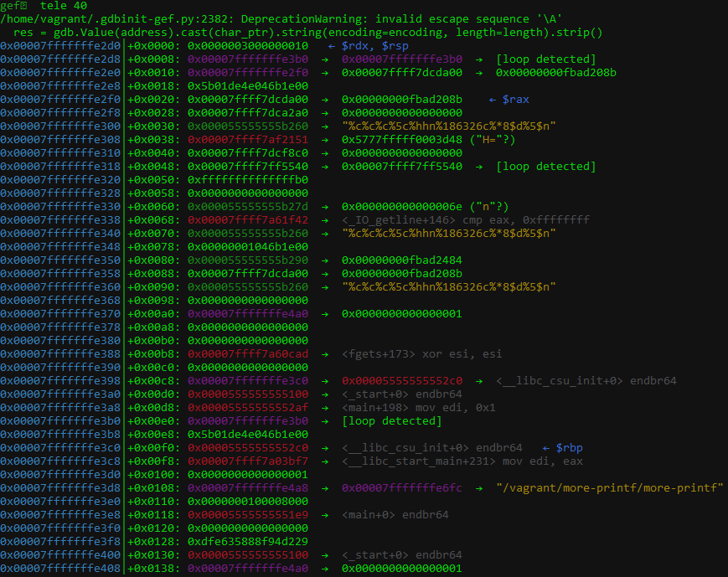Select the $rax register label
The width and height of the screenshot is (728, 577).
pyautogui.click(x=515, y=100)
